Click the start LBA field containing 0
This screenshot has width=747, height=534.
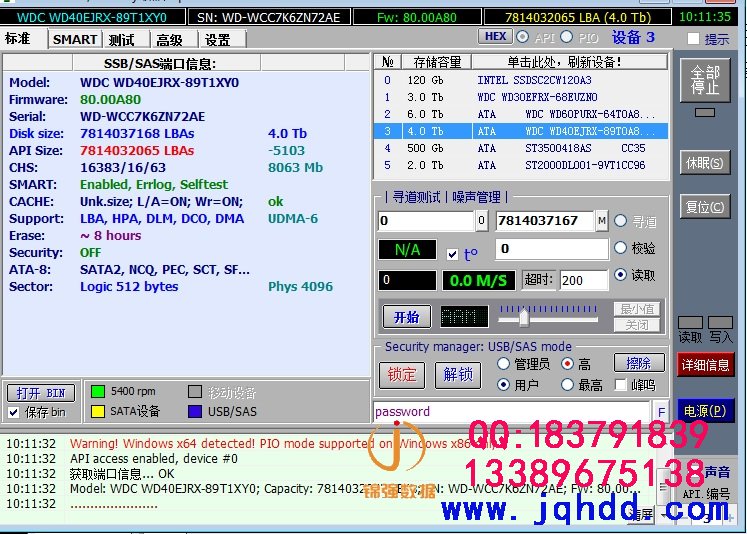click(x=426, y=221)
